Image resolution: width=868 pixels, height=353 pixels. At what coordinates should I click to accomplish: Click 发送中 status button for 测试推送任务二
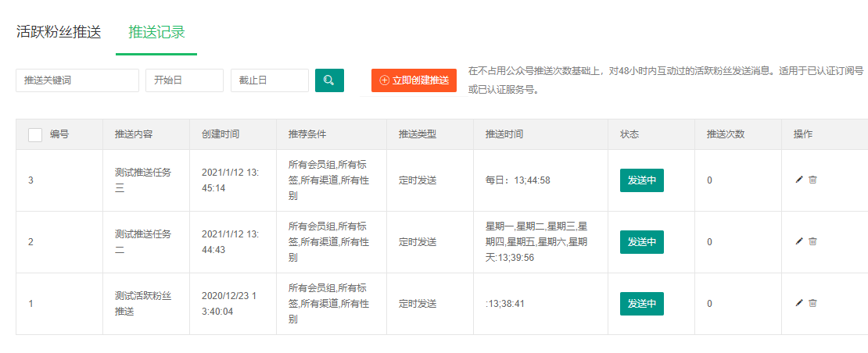[x=641, y=242]
